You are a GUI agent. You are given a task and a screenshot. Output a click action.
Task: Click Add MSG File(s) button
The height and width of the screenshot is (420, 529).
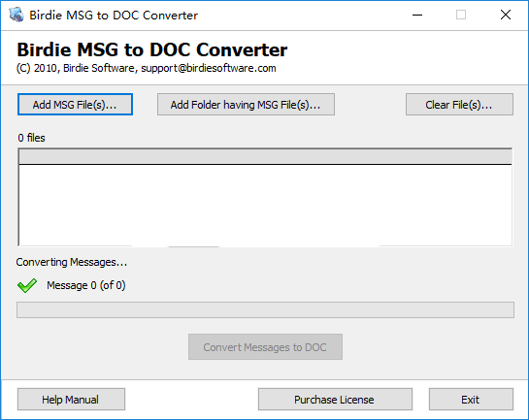(x=75, y=105)
